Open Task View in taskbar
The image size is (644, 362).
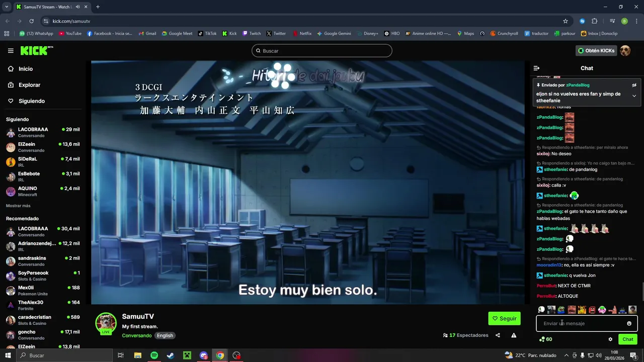(121, 355)
